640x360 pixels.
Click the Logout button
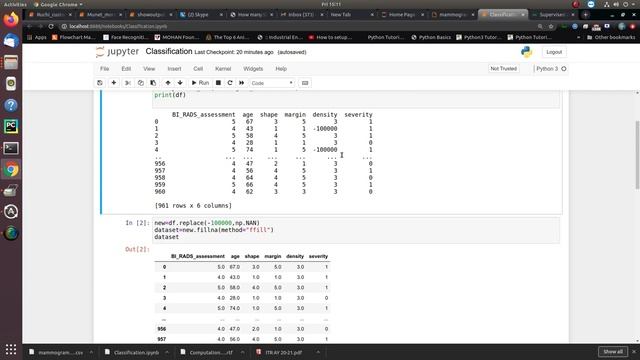tap(554, 52)
